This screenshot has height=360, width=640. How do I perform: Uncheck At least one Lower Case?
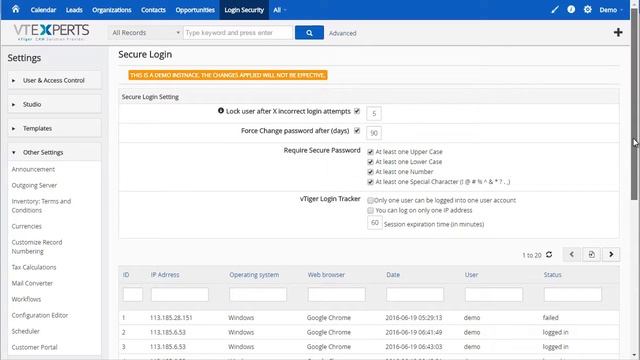click(x=371, y=162)
